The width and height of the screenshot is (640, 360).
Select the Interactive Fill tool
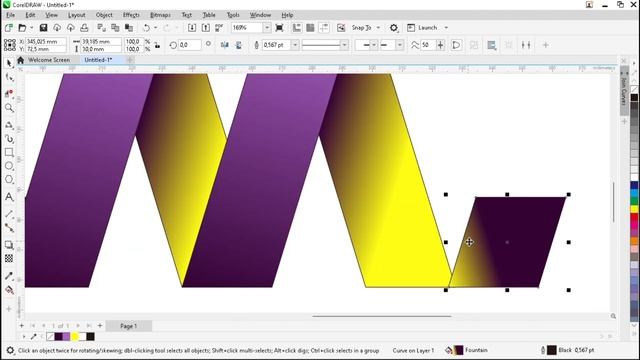9,290
